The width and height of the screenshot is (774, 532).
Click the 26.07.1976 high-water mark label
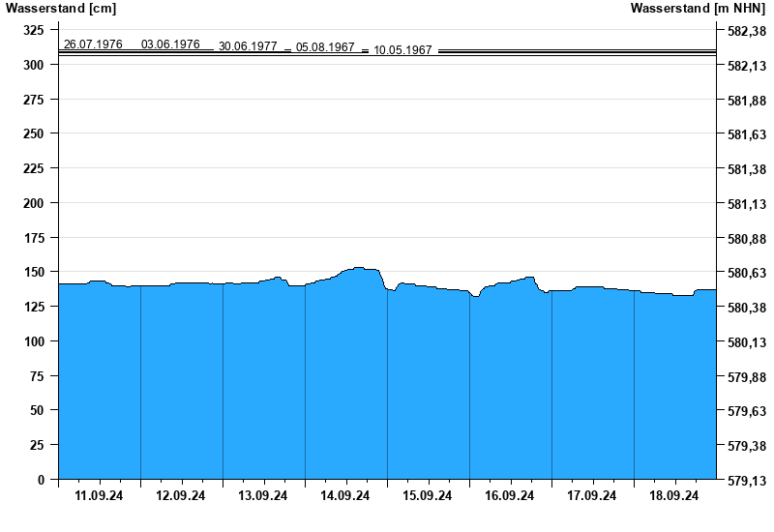click(x=93, y=44)
